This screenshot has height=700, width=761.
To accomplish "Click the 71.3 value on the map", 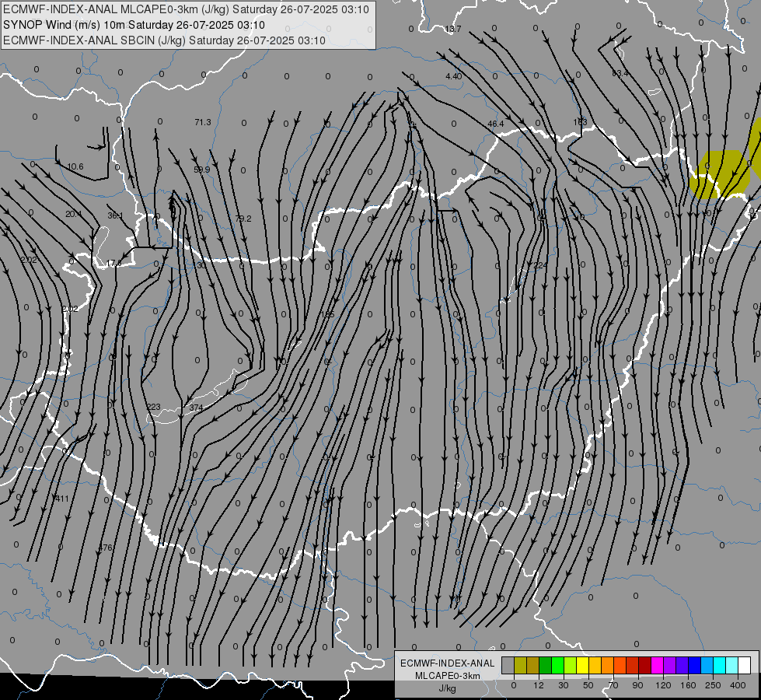I will [203, 122].
